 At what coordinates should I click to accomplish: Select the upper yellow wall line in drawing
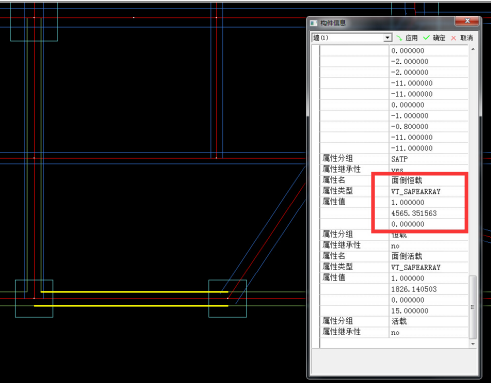[134, 292]
